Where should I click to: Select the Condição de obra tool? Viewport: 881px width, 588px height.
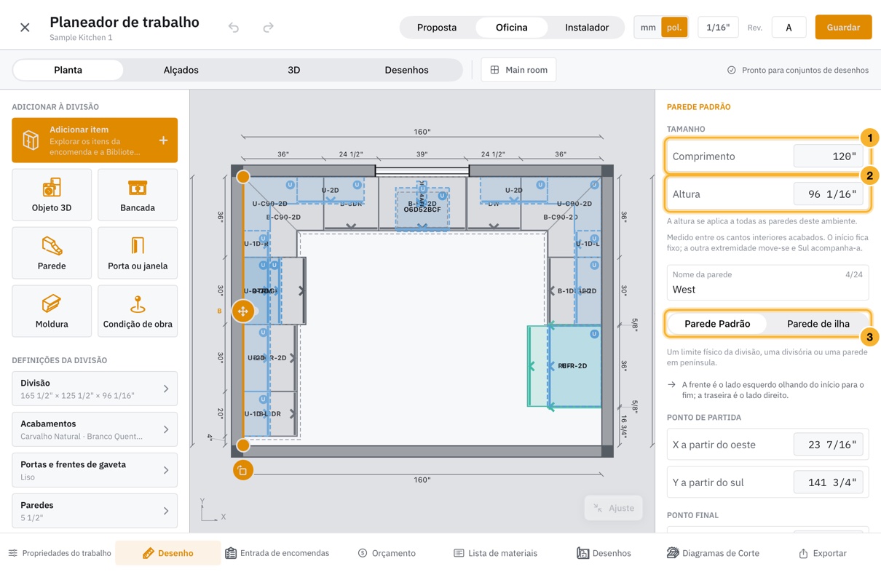click(x=138, y=311)
